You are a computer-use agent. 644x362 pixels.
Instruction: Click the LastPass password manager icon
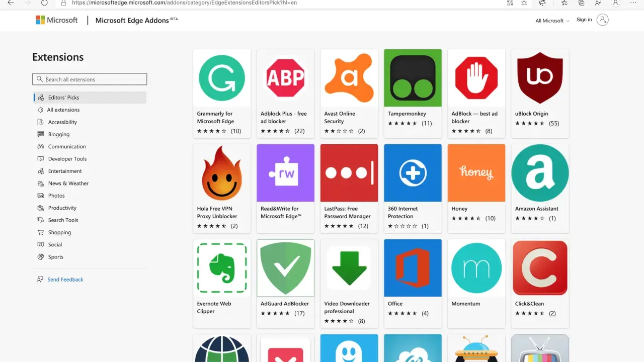349,173
